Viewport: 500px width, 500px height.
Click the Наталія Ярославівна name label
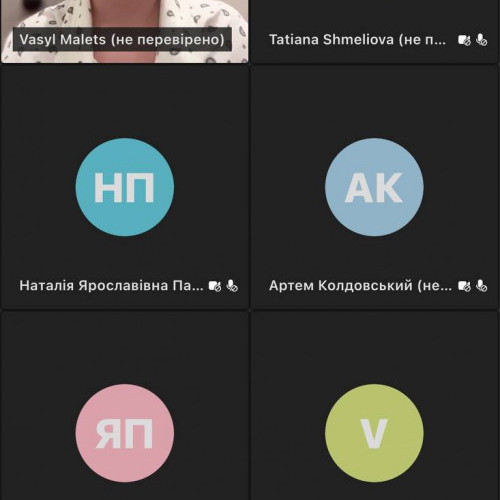[111, 286]
